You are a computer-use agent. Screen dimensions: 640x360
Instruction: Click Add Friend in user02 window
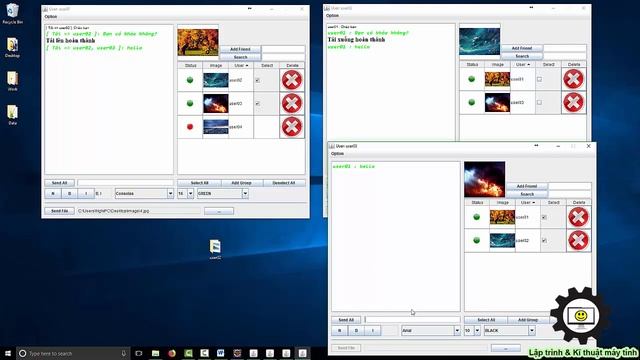point(522,48)
